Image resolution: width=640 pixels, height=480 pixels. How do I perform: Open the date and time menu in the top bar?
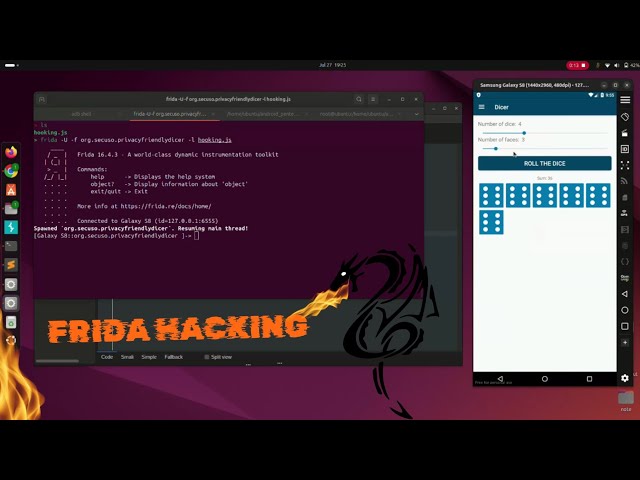(x=332, y=65)
